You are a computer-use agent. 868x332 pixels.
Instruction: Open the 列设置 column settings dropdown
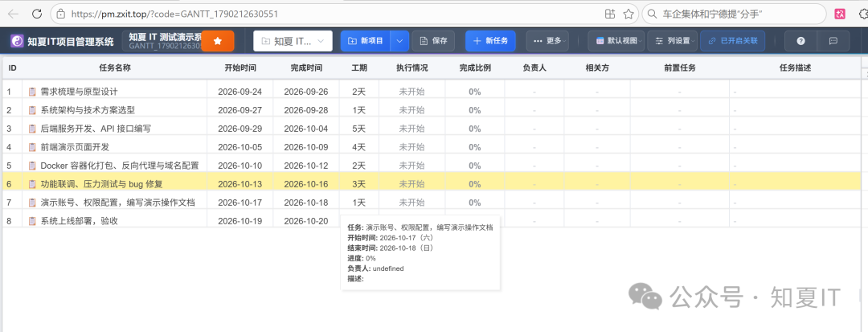[672, 41]
